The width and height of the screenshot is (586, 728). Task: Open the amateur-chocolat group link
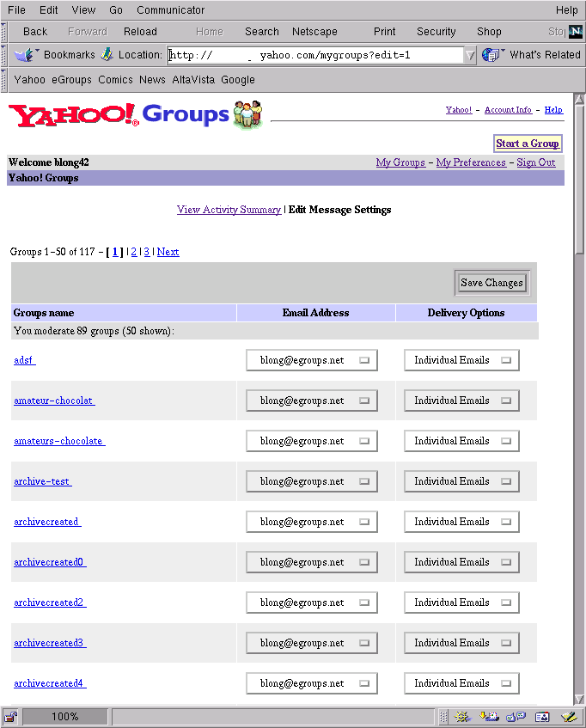54,401
